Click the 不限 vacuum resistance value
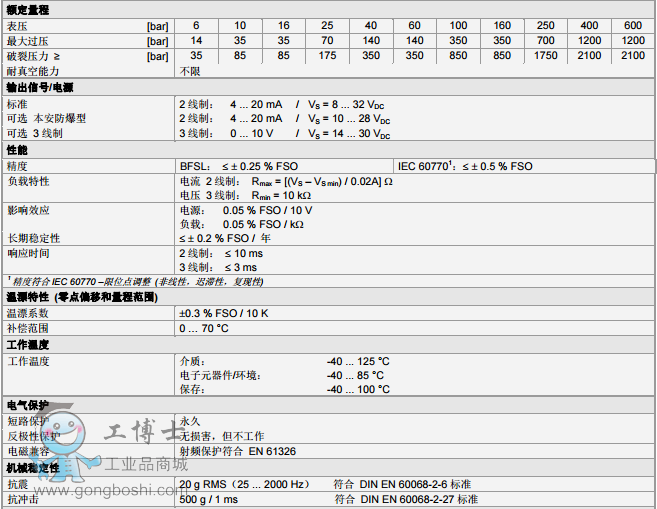The height and width of the screenshot is (509, 657). pyautogui.click(x=190, y=71)
